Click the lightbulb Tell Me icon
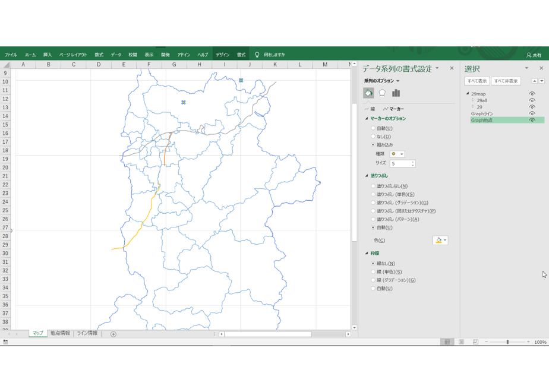Image resolution: width=549 pixels, height=392 pixels. point(257,55)
